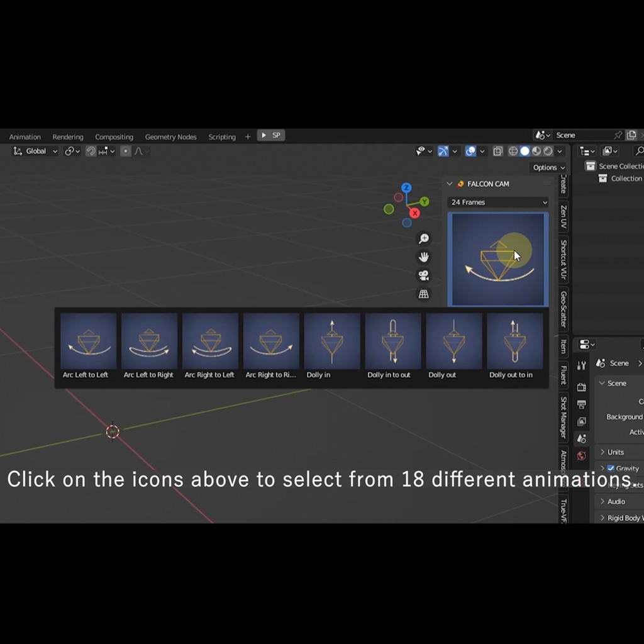
Task: Open the outliner display mode dropdown
Action: click(x=609, y=151)
